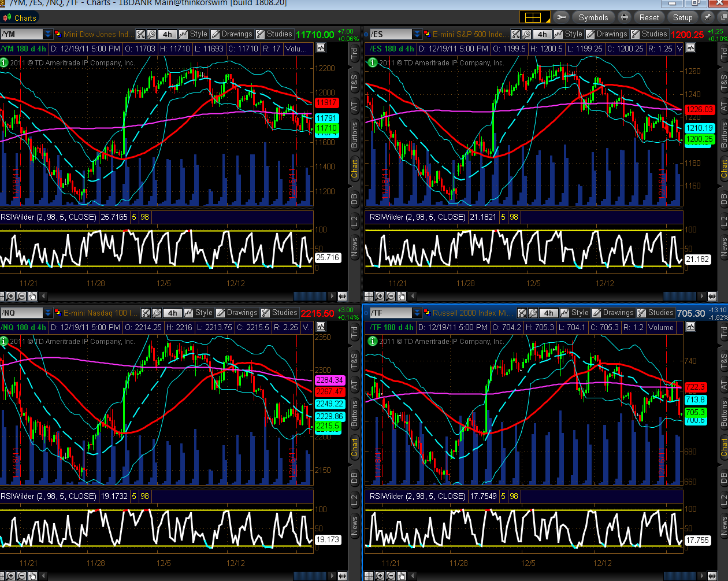Open the chart settings wrench on /ES toolbar
Image resolution: width=728 pixels, height=581 pixels.
(x=526, y=35)
